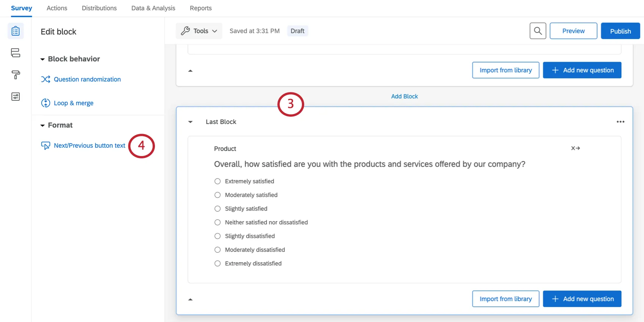
Task: Select the Extremely dissatisfied option
Action: tap(217, 264)
